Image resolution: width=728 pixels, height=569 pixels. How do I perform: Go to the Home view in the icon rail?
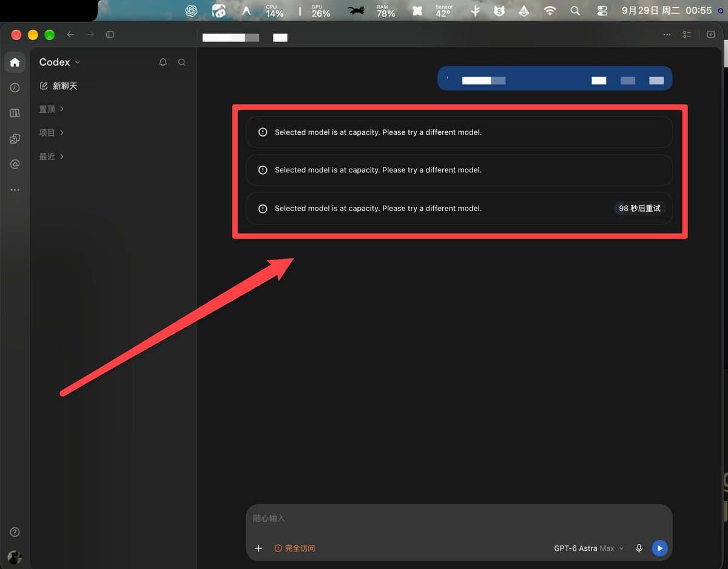point(15,62)
